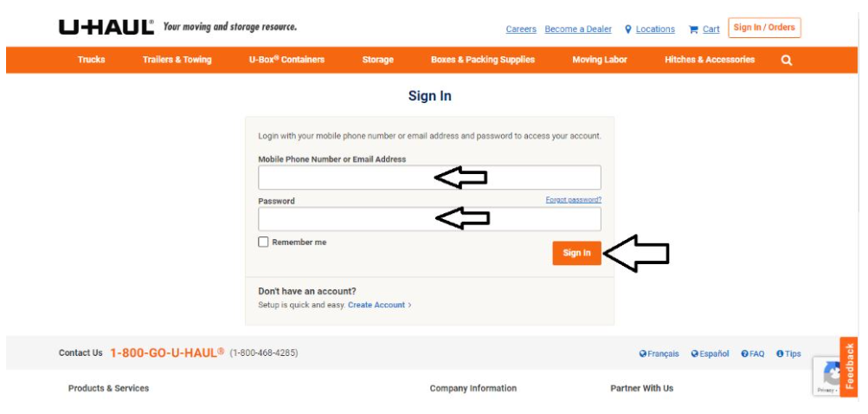Click the Forgot password? link
Viewport: 868px width, 414px height.
pyautogui.click(x=574, y=200)
